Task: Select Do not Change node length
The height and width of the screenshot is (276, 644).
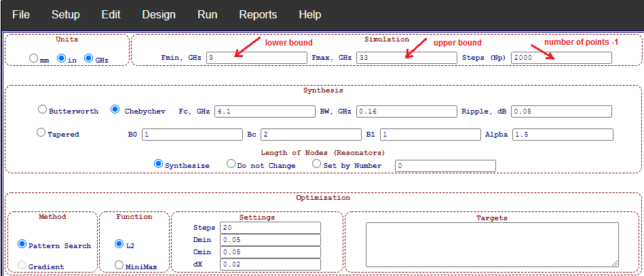Action: coord(231,165)
